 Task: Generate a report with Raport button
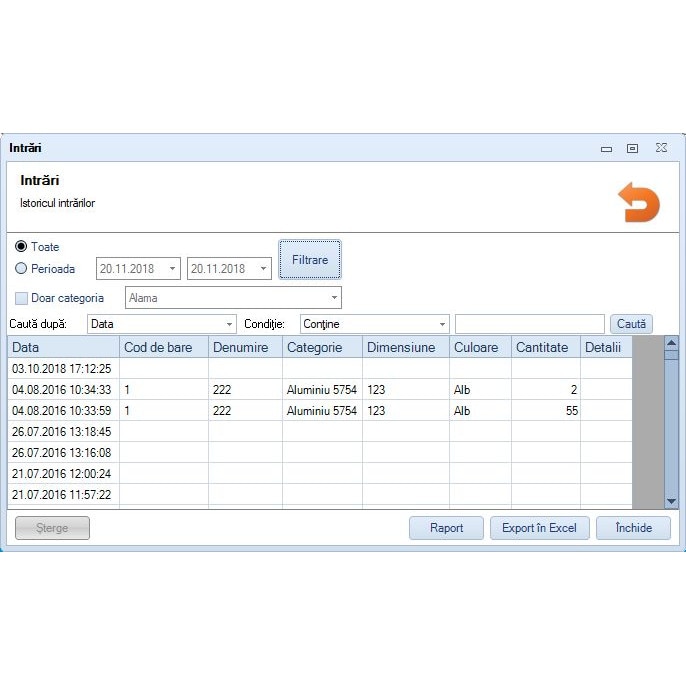tap(446, 528)
